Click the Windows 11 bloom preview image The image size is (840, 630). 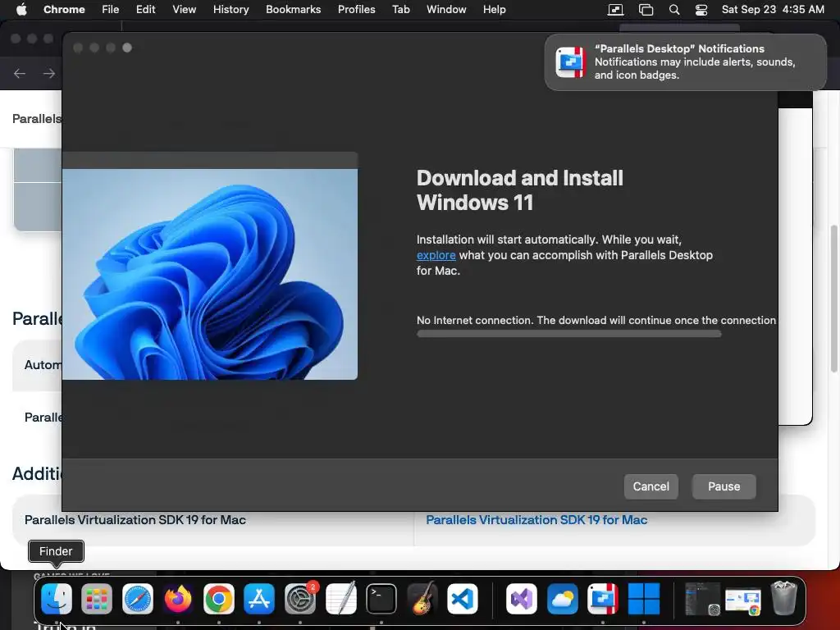coord(210,274)
